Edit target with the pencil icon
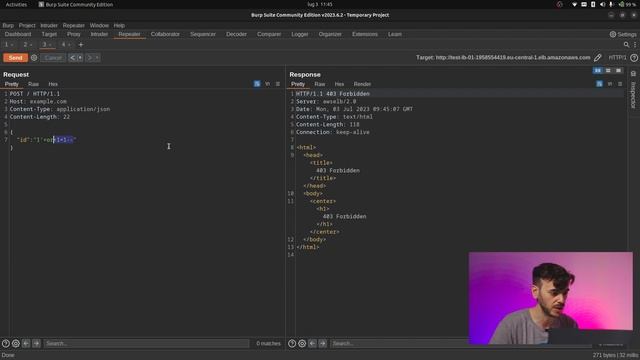Image resolution: width=640 pixels, height=360 pixels. [x=598, y=58]
